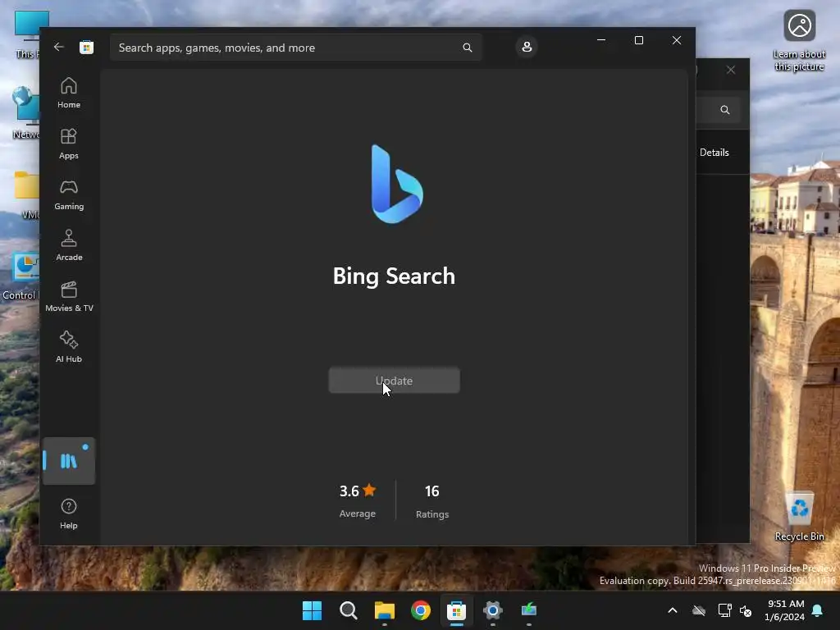Open Arcade section in the sidebar

click(69, 245)
